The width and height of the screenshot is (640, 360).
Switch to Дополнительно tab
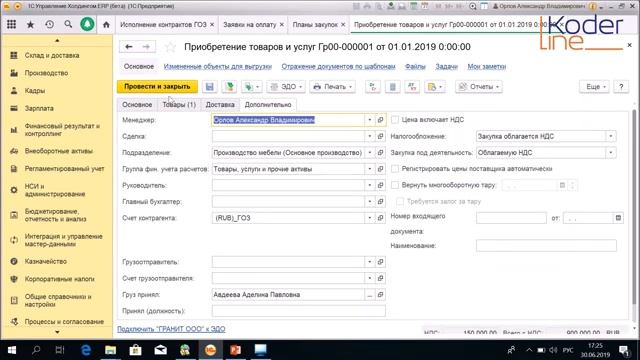[x=268, y=104]
